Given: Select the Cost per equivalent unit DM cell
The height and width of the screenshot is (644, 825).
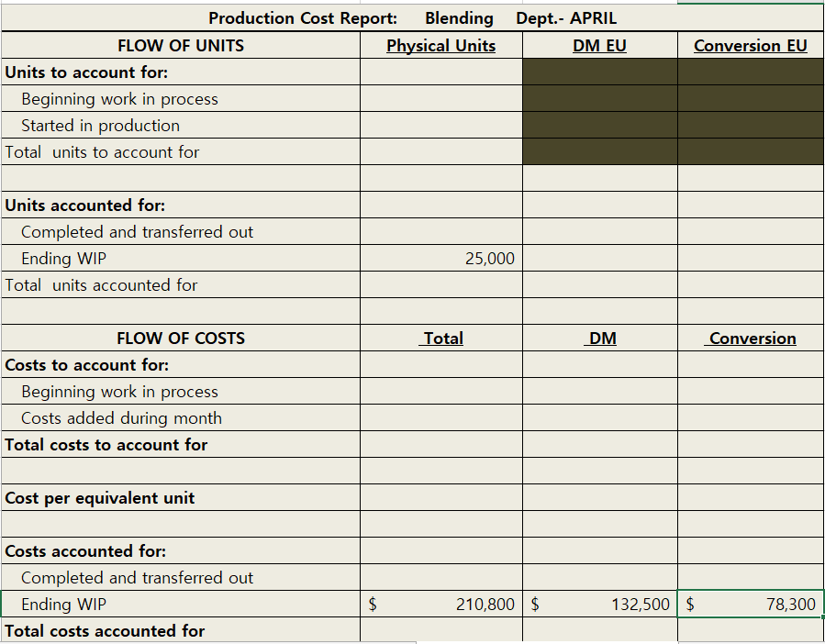Looking at the screenshot, I should click(x=599, y=497).
